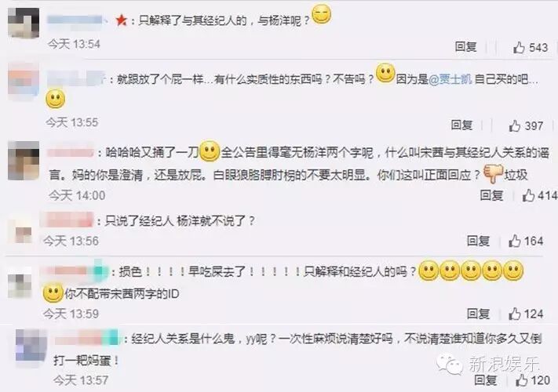
Task: Click 回复 on the 13:56 comment
Action: click(478, 241)
